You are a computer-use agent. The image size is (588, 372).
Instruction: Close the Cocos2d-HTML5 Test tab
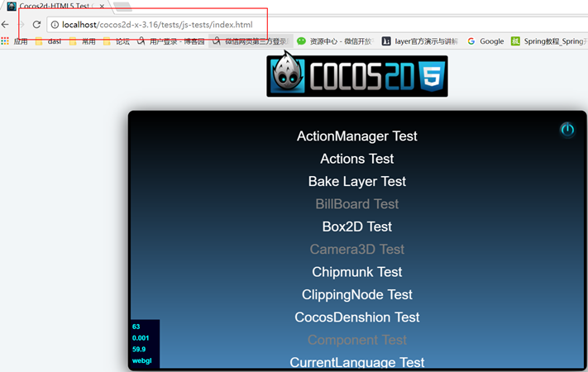[x=102, y=6]
